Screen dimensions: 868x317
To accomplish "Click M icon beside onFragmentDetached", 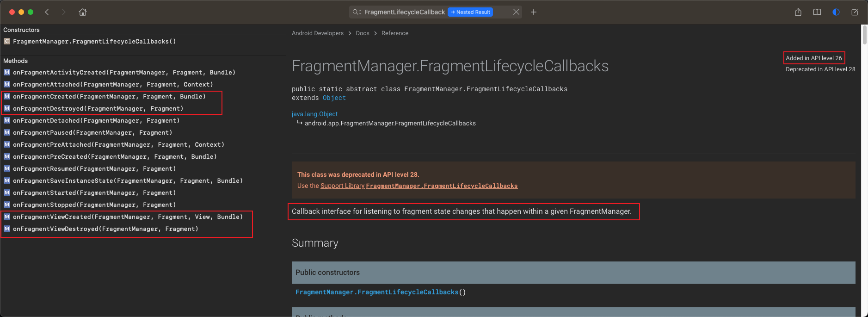I will [x=7, y=120].
